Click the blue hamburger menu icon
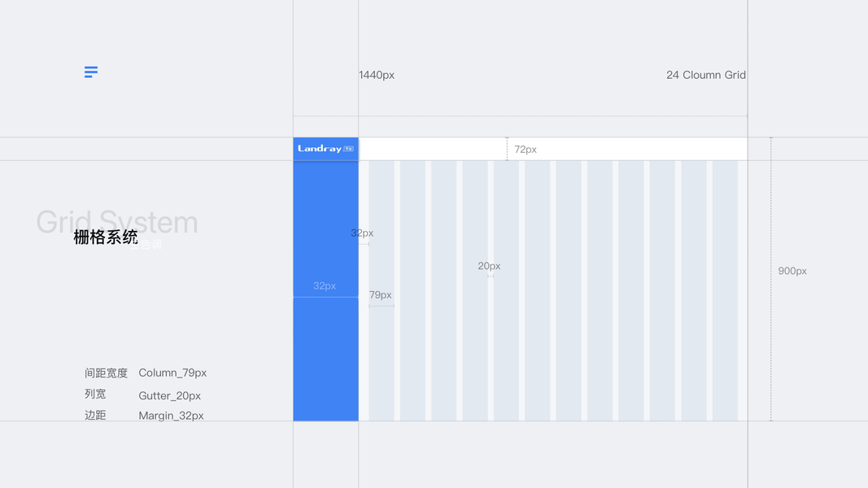868x488 pixels. (x=91, y=72)
